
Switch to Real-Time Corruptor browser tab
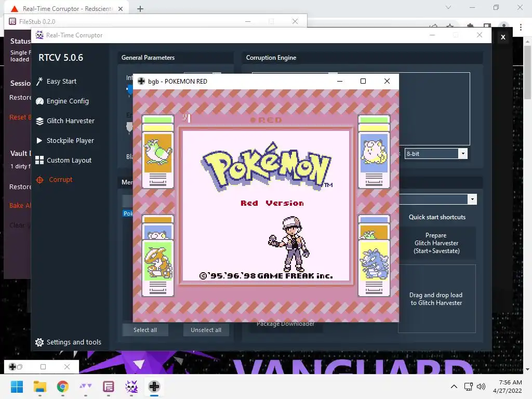[x=67, y=8]
